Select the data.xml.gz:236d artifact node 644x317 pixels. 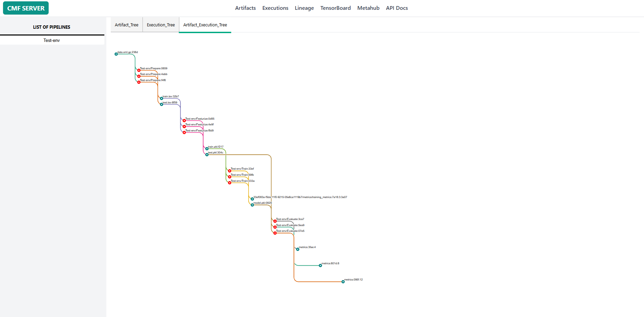(x=116, y=54)
